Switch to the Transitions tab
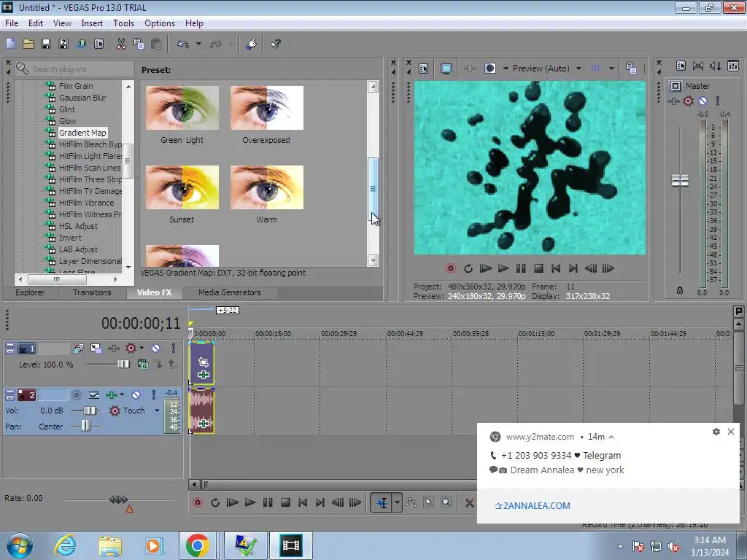747x560 pixels. [92, 292]
